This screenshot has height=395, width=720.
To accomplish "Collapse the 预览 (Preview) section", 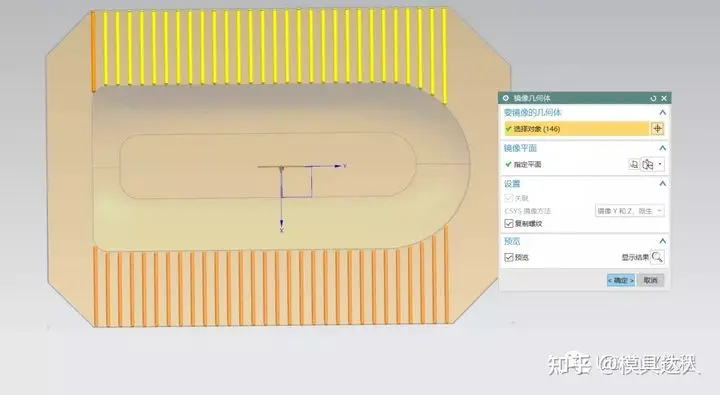I will (x=663, y=241).
